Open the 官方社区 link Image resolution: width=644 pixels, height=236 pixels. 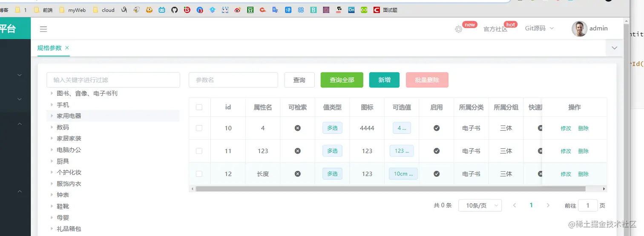tap(495, 29)
